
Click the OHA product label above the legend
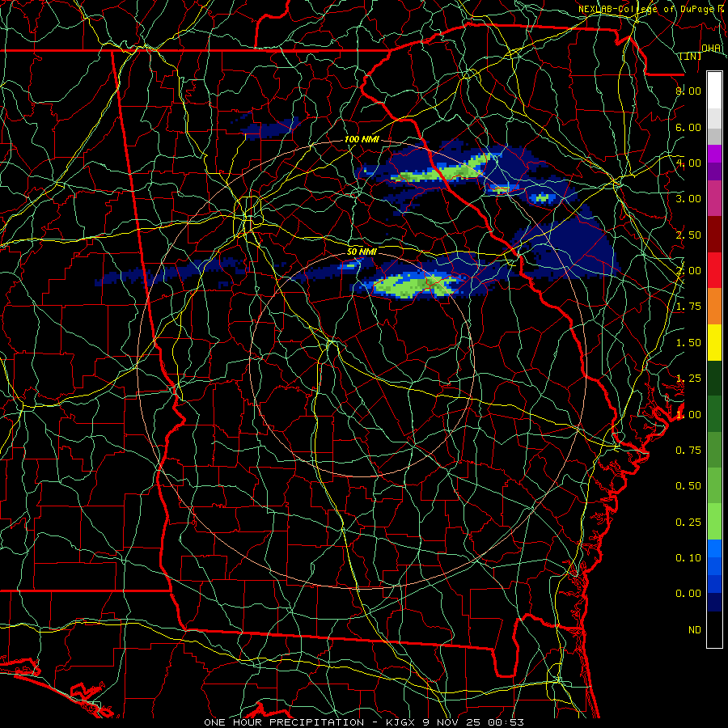pos(711,49)
